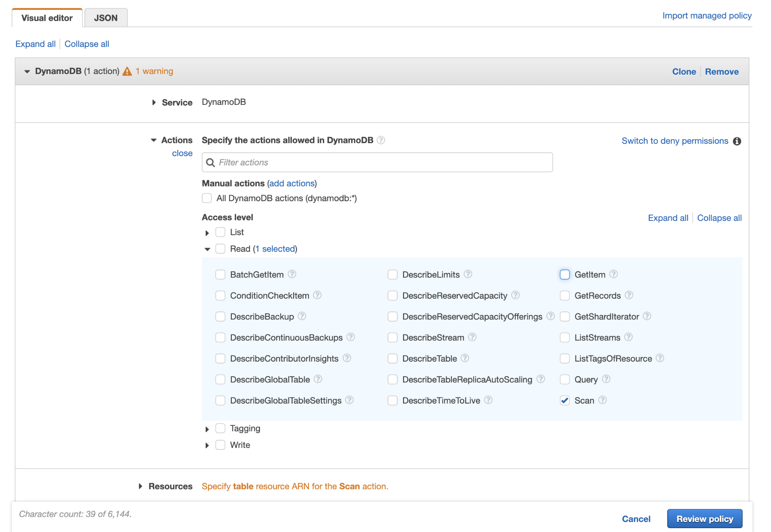Click the Review policy button
Image resolution: width=771 pixels, height=532 pixels.
point(704,519)
